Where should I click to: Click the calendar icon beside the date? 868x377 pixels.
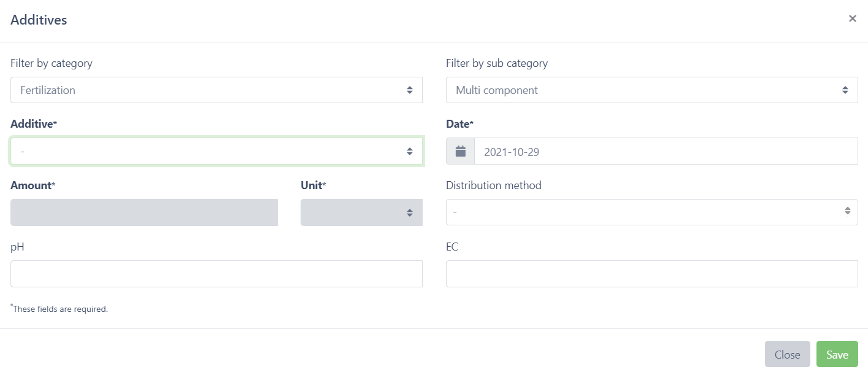(x=460, y=151)
